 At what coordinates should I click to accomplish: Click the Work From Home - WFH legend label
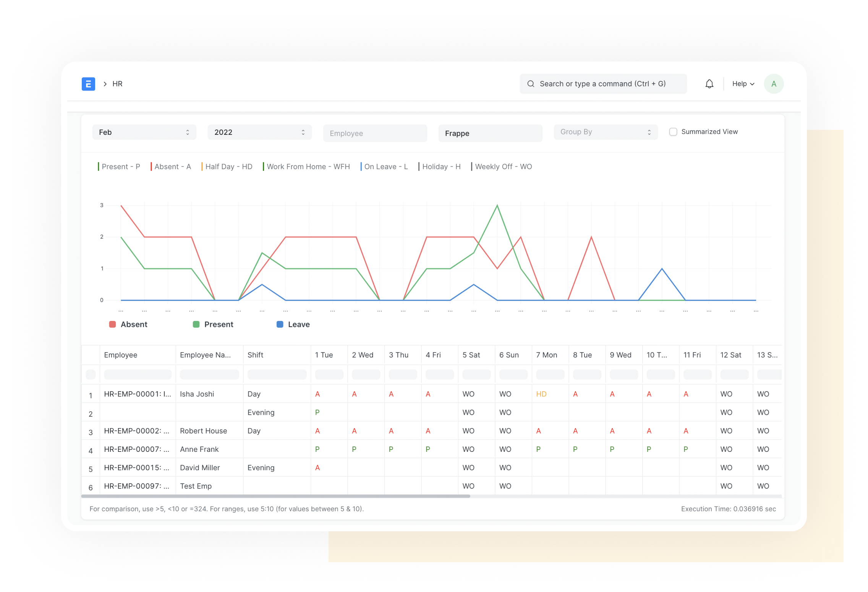point(308,167)
